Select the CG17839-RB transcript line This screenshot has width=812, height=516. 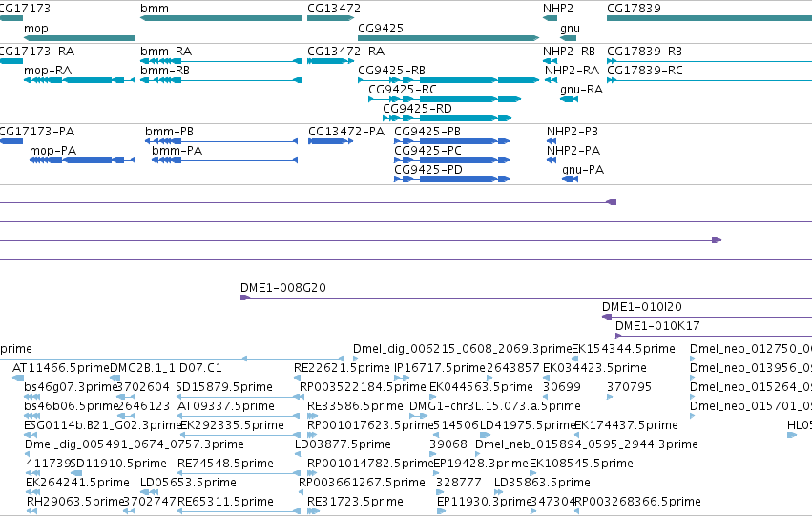(710, 61)
